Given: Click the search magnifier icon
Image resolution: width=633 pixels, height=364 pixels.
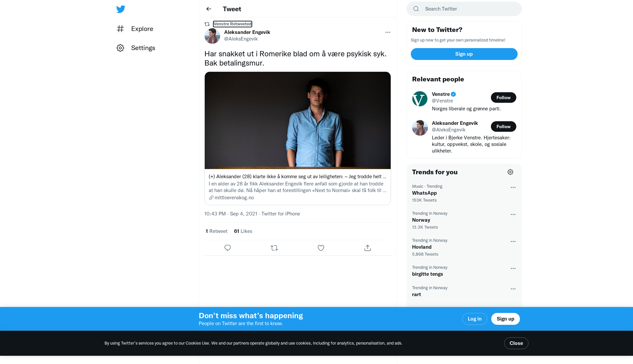Looking at the screenshot, I should [416, 9].
